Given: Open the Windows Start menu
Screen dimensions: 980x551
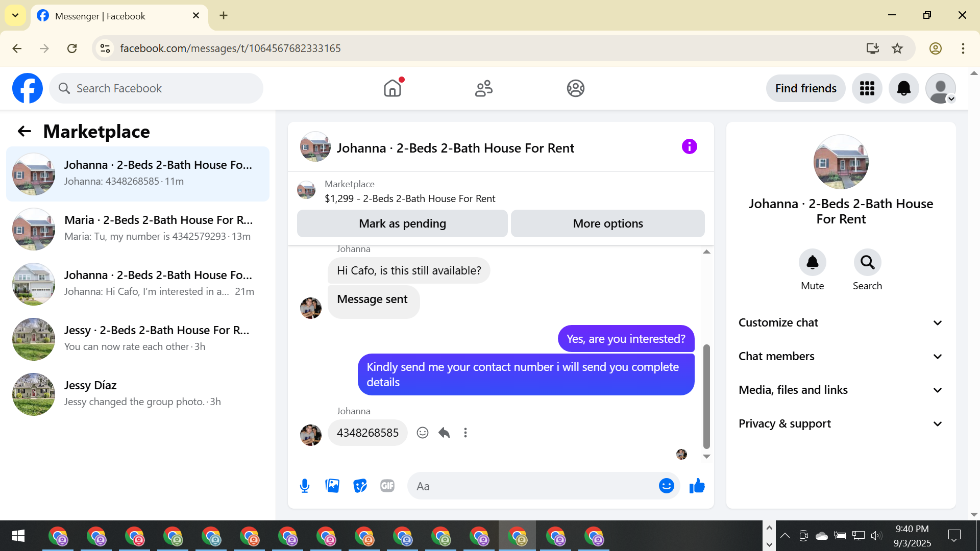Looking at the screenshot, I should 18,536.
